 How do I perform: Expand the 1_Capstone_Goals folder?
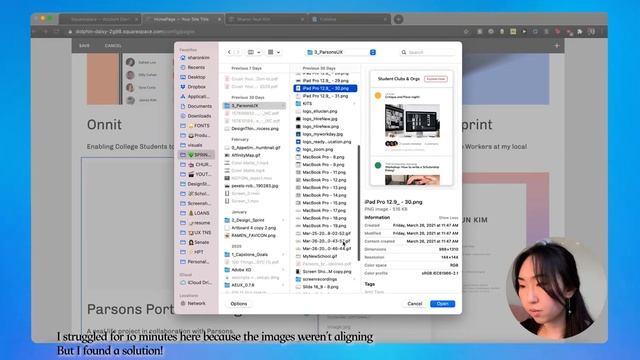283,254
